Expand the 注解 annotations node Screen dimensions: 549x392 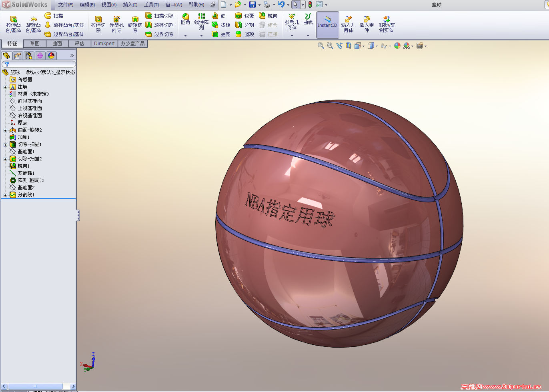click(5, 87)
